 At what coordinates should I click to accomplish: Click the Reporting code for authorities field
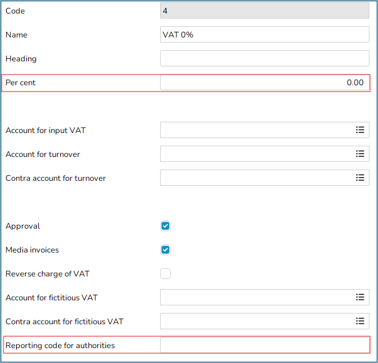click(265, 345)
